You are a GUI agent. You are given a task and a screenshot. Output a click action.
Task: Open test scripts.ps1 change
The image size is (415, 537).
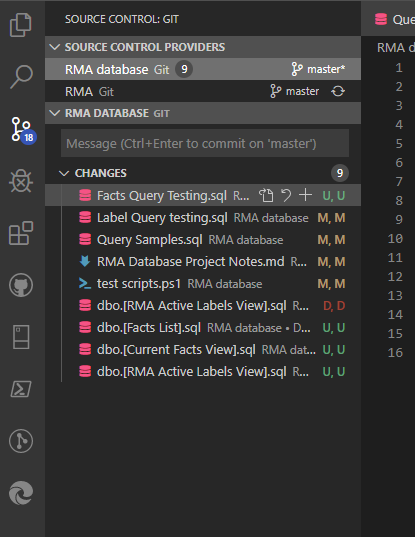[x=203, y=283]
